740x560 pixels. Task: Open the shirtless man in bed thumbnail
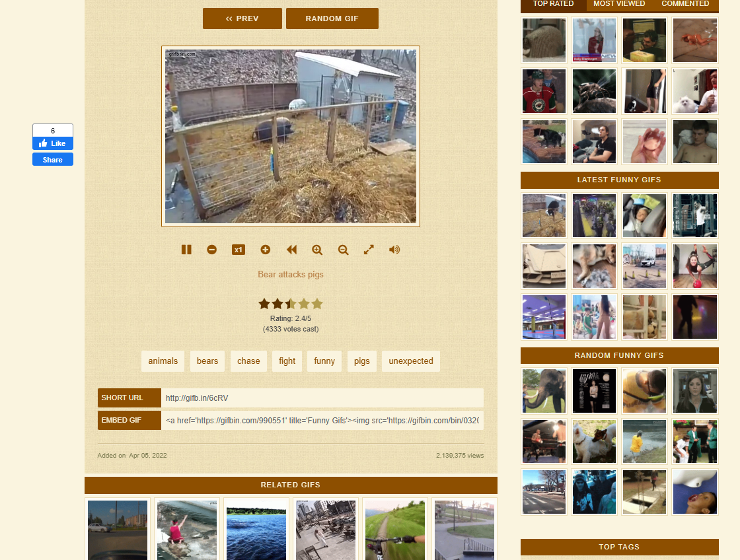click(x=694, y=141)
